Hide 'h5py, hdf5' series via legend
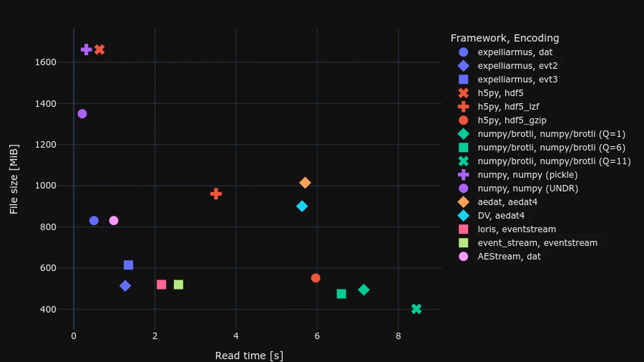The height and width of the screenshot is (362, 644). point(501,93)
